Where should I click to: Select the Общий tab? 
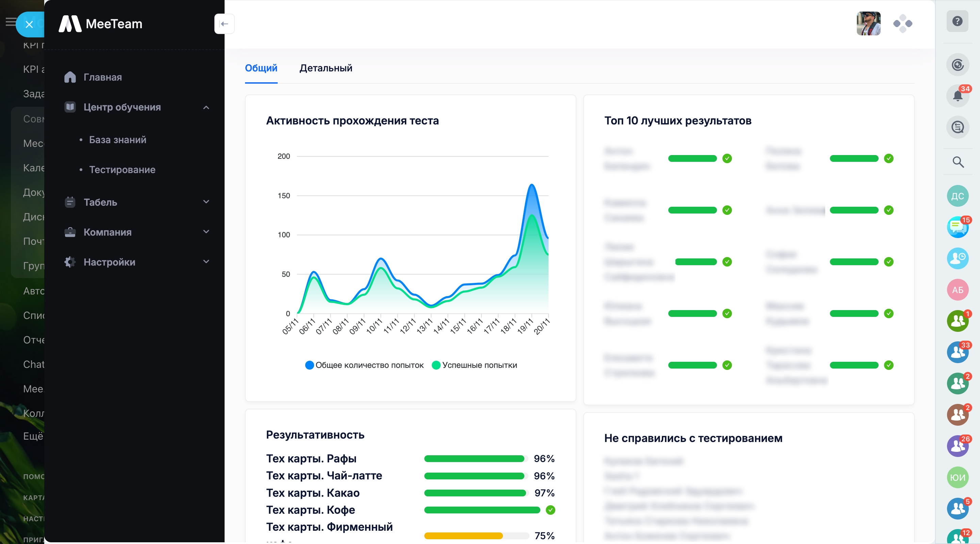(261, 68)
